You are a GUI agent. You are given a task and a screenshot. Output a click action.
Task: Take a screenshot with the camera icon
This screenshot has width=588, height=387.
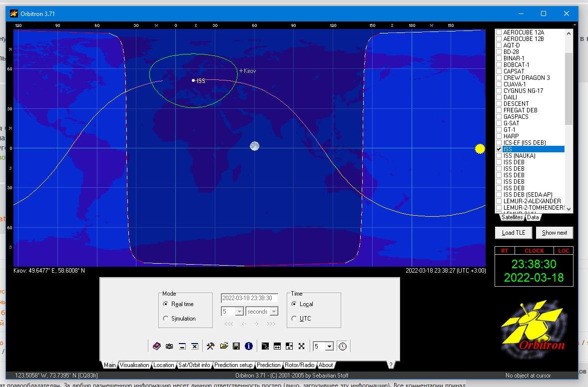coord(169,346)
